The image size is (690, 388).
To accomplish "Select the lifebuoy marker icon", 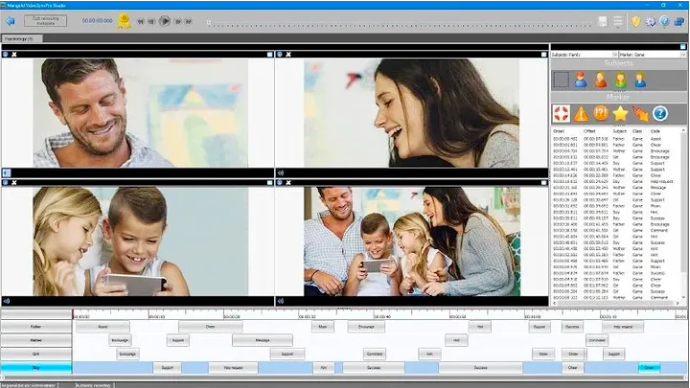I will 561,113.
